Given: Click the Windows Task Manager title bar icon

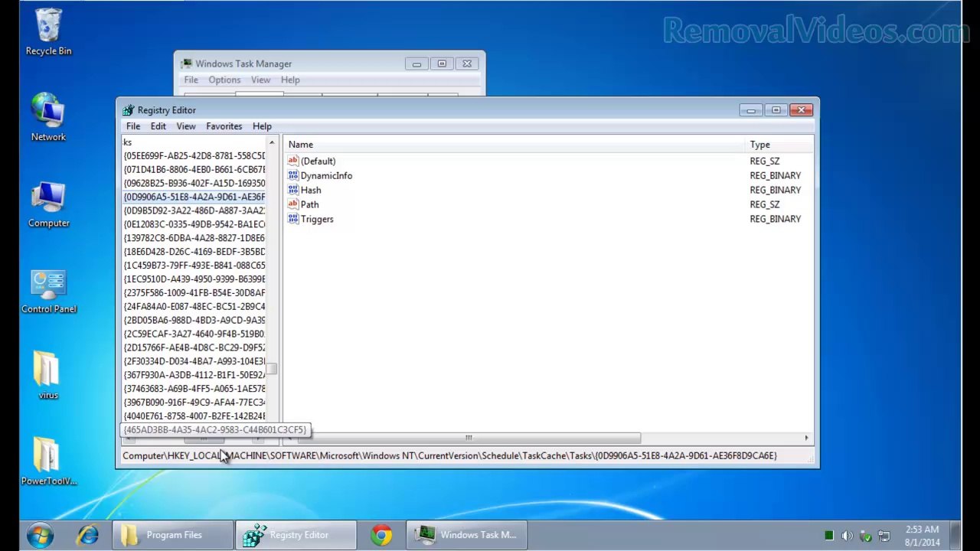Looking at the screenshot, I should (186, 64).
